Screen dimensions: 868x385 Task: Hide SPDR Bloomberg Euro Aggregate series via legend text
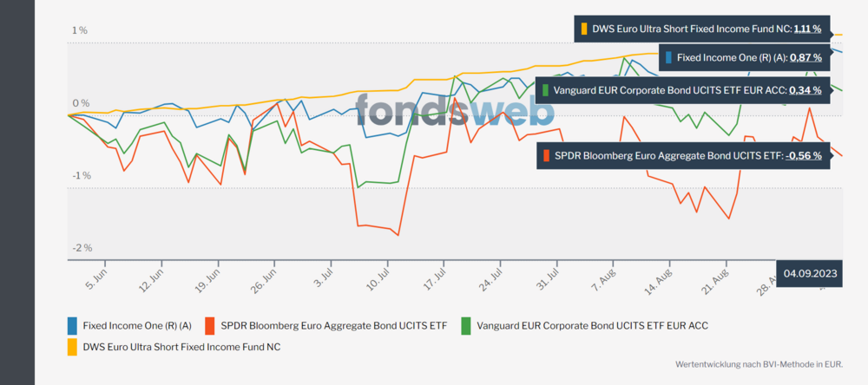pos(336,326)
